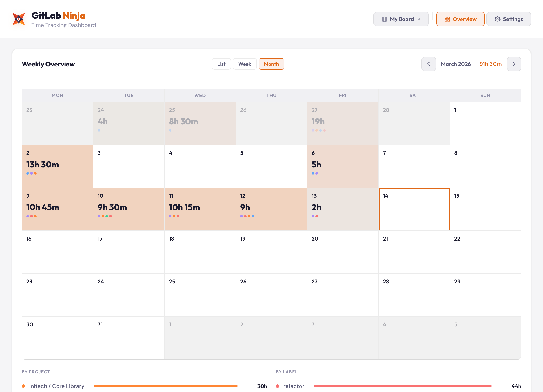
Task: Select the highlighted March 14 calendar cell
Action: (414, 209)
